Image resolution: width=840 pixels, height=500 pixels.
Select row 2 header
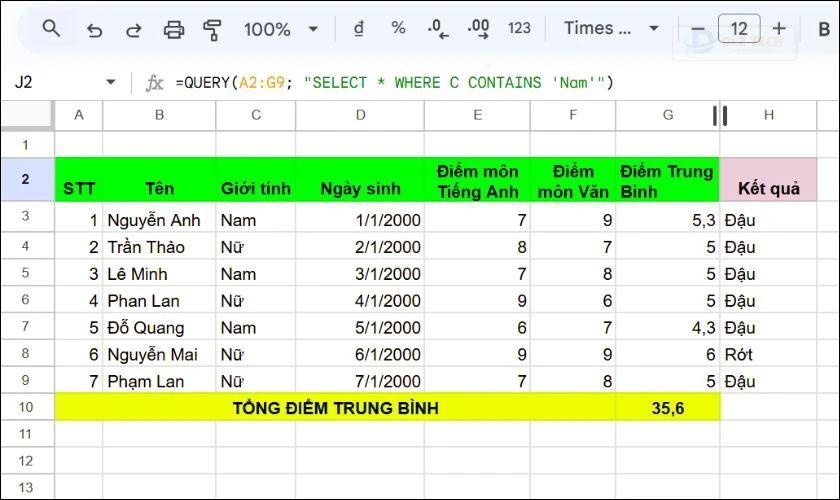(x=27, y=180)
